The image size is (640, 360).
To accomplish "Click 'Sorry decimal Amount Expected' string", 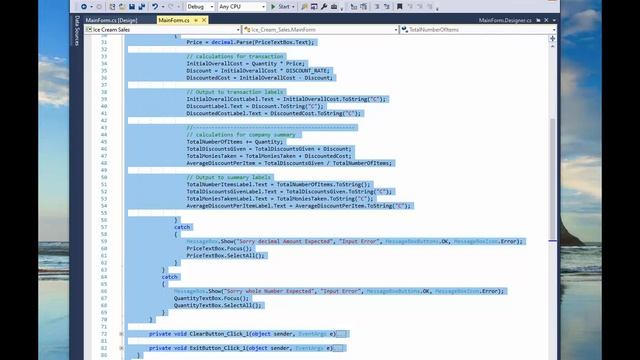I will [x=284, y=241].
